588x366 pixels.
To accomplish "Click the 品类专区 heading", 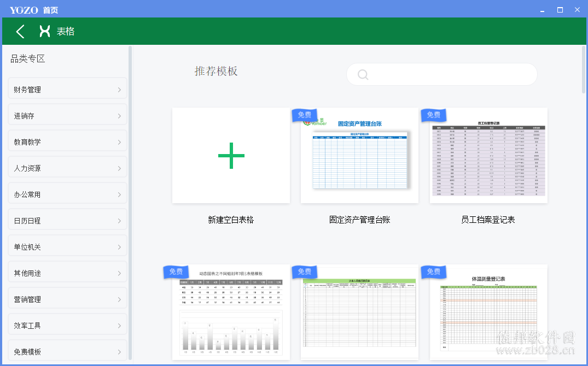I will pos(28,59).
